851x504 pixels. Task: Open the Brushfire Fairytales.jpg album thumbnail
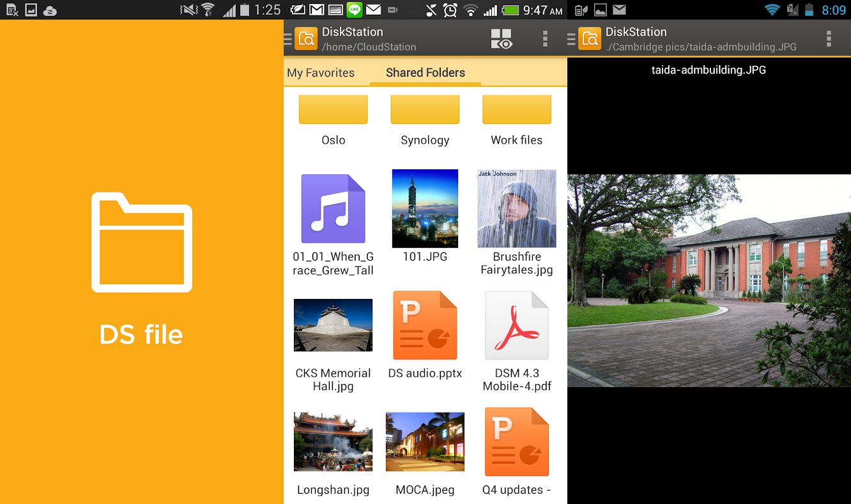point(516,208)
